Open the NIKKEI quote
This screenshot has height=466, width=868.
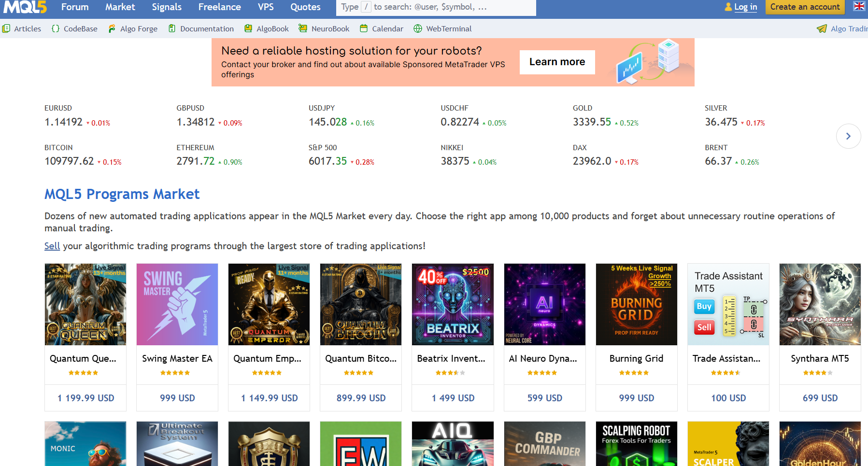469,155
